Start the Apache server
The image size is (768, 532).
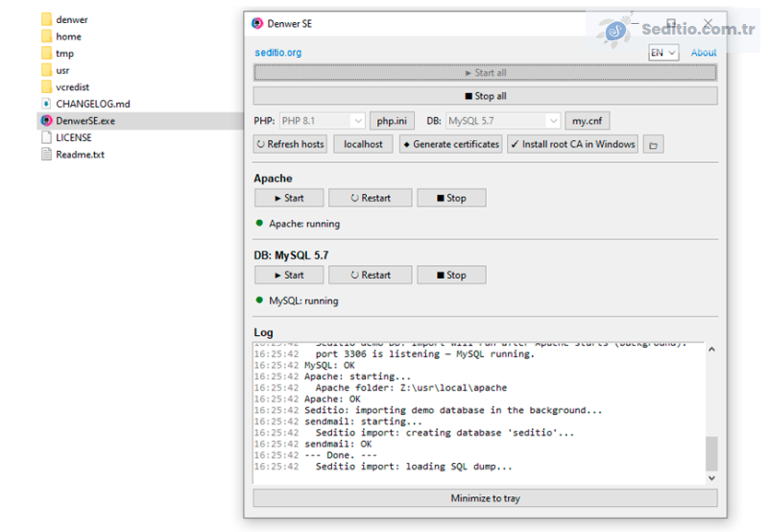(x=289, y=198)
